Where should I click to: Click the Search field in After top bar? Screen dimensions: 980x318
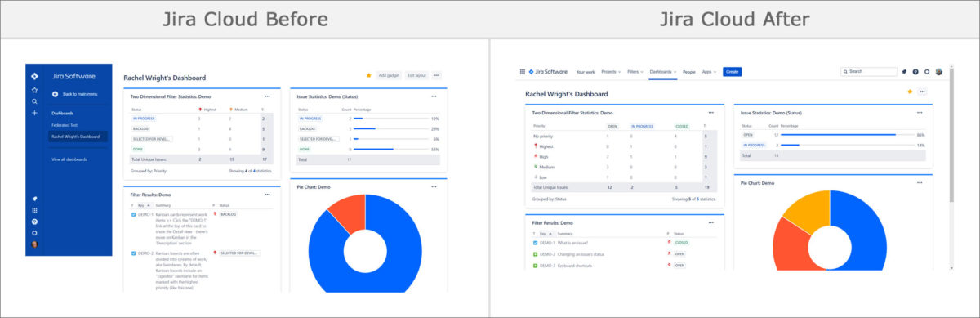point(868,72)
